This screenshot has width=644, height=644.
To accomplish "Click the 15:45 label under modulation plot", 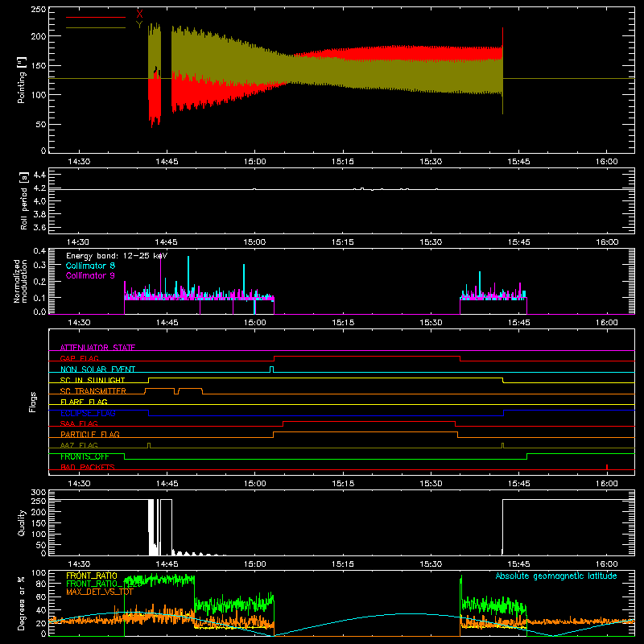I will (518, 323).
